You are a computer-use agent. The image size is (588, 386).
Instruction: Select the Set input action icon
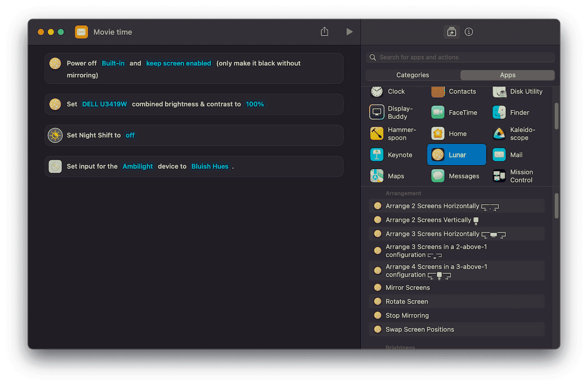point(55,167)
